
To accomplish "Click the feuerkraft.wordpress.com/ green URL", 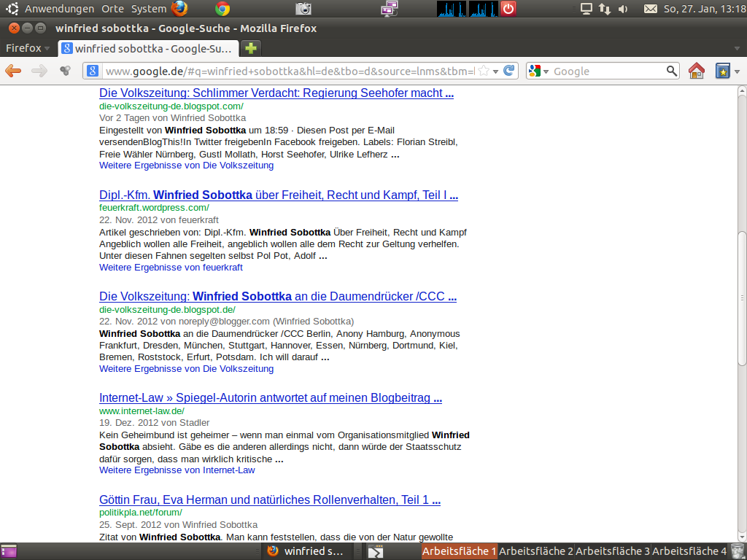I will (x=154, y=208).
